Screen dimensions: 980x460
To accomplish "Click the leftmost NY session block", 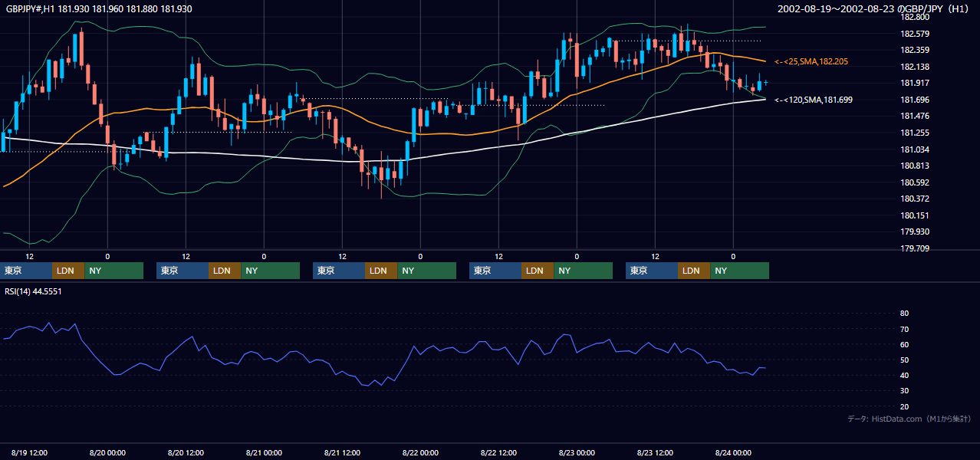I will [113, 271].
